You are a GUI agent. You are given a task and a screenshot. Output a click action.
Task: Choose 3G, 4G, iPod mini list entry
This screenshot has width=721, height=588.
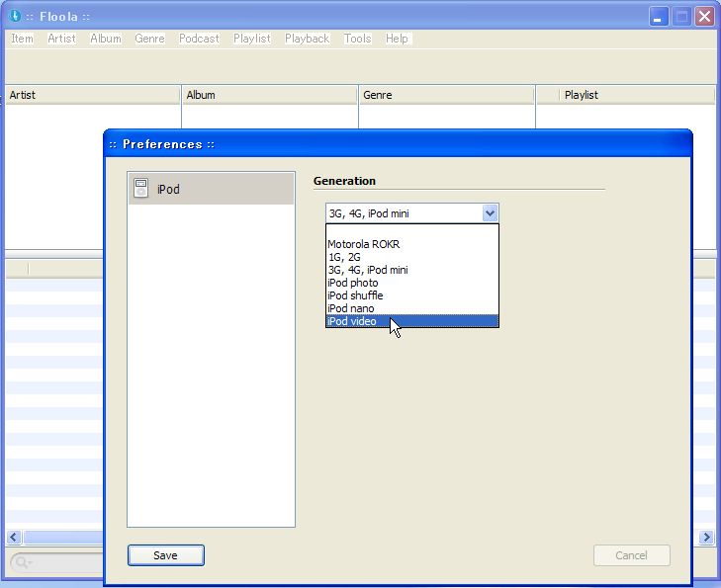[x=412, y=270]
